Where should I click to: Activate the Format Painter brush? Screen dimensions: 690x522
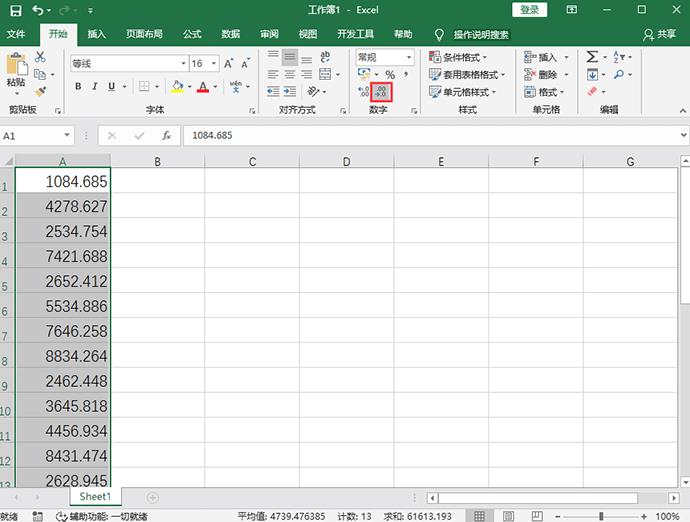pyautogui.click(x=40, y=91)
